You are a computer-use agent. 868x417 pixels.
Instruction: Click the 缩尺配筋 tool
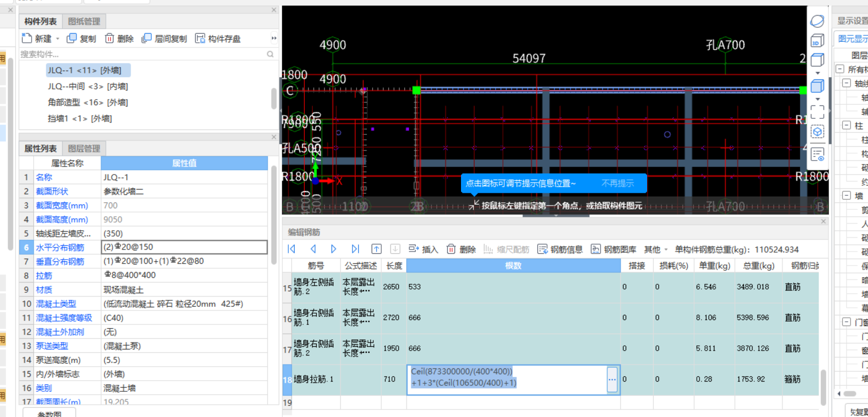506,249
